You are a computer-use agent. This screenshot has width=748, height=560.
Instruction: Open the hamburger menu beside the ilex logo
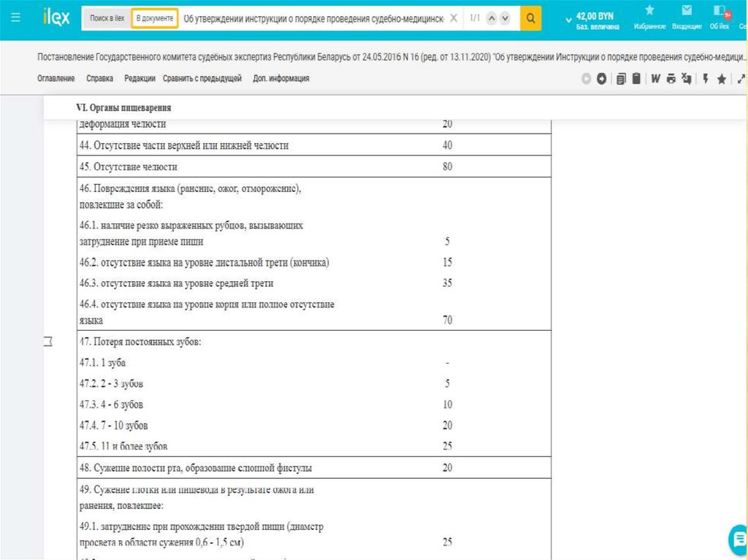(x=16, y=19)
